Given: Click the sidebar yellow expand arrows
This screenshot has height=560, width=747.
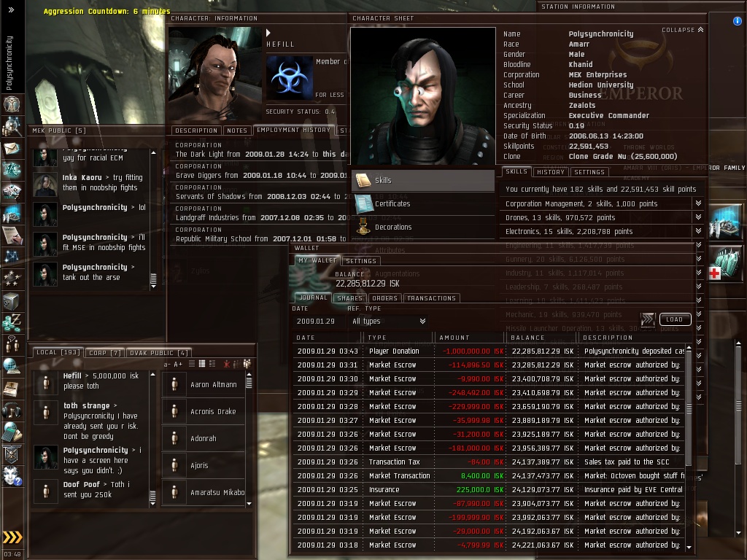Looking at the screenshot, I should point(12,537).
